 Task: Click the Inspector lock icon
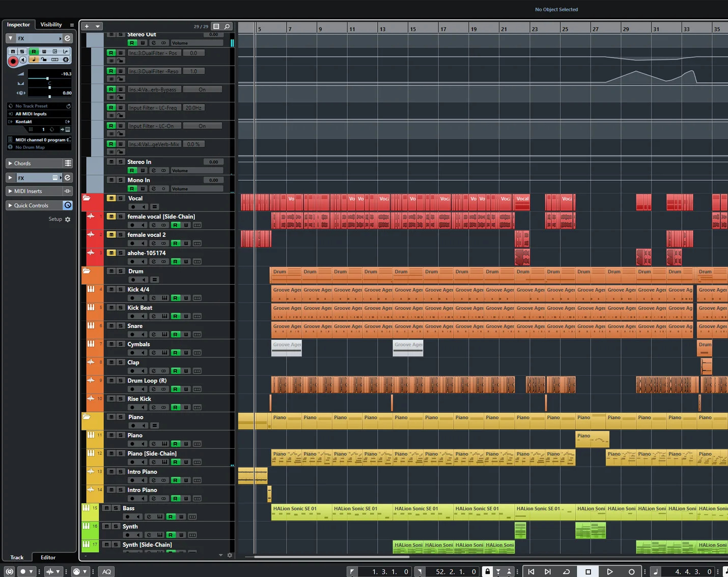45,60
